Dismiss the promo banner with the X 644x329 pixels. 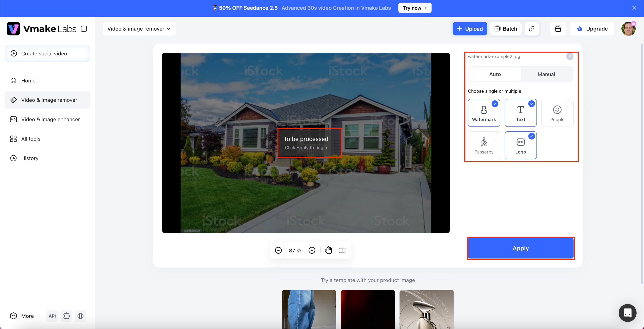click(x=634, y=8)
